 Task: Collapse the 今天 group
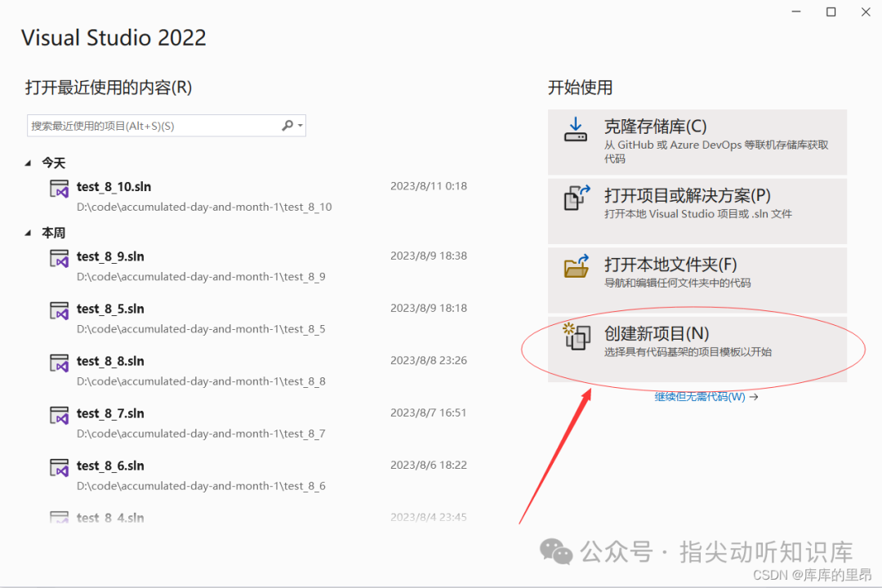28,163
